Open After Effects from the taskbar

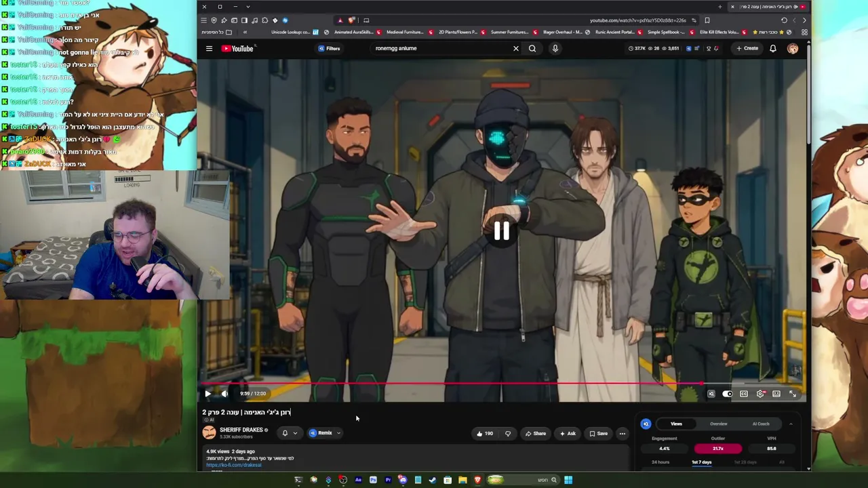[358, 481]
